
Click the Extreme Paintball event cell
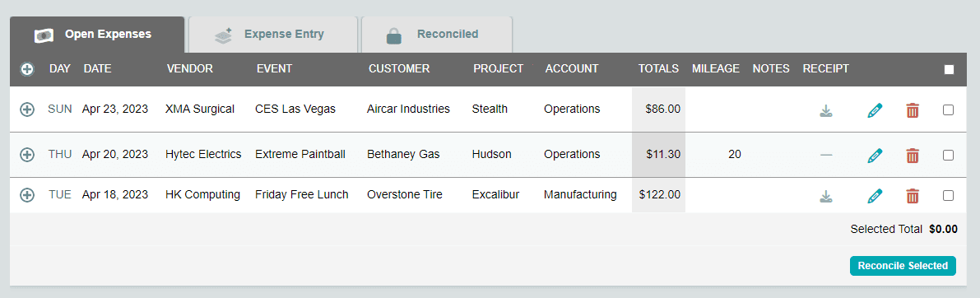300,154
